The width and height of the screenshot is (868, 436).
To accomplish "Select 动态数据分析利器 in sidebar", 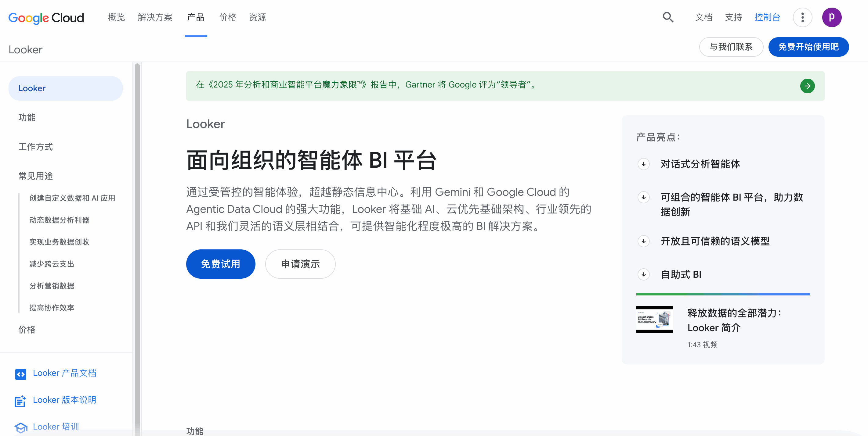I will tap(59, 220).
